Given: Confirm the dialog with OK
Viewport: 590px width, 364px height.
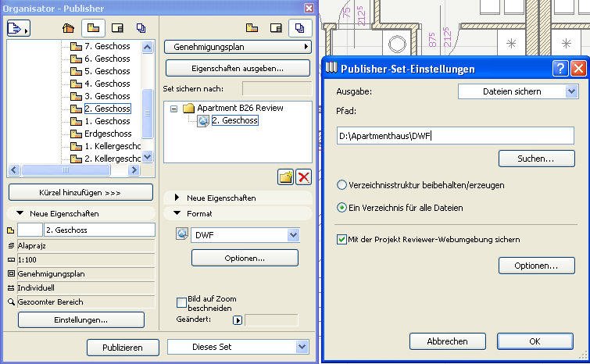Looking at the screenshot, I should click(535, 341).
